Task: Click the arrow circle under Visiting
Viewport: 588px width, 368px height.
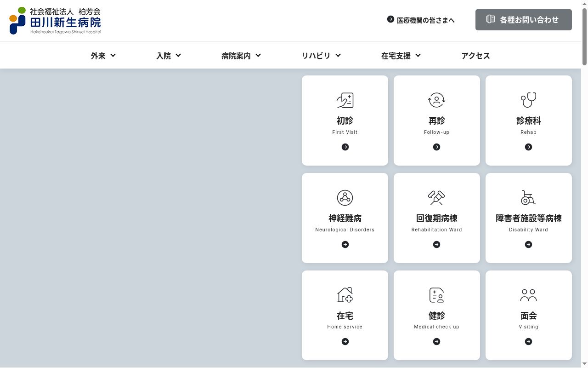Action: [x=529, y=342]
